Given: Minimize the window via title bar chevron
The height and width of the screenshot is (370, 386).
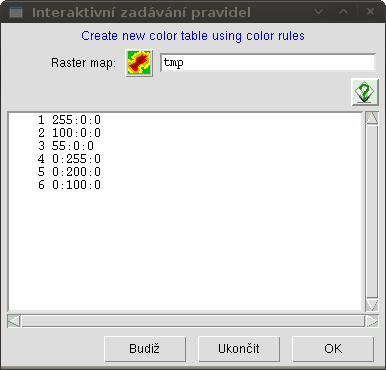Looking at the screenshot, I should coord(319,12).
